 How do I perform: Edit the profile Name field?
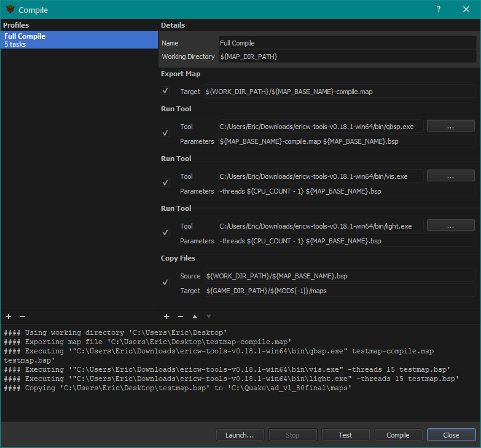347,43
